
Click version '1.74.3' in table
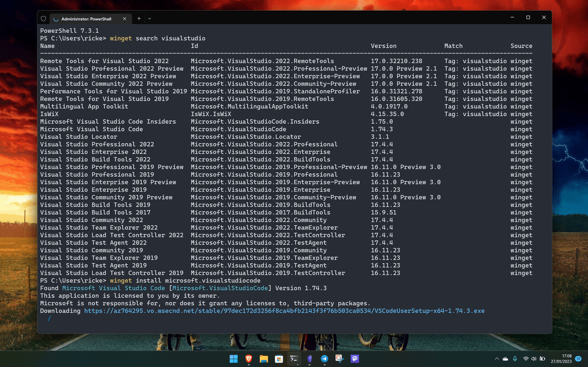point(382,129)
